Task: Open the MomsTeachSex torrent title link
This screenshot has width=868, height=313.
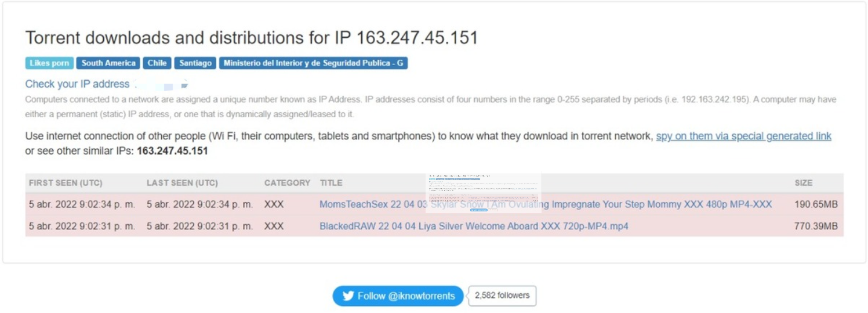Action: (546, 204)
